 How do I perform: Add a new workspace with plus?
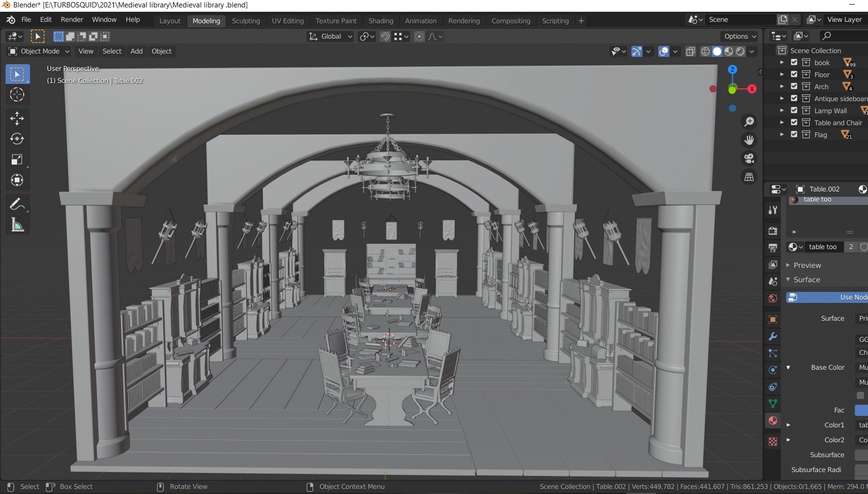[x=581, y=21]
